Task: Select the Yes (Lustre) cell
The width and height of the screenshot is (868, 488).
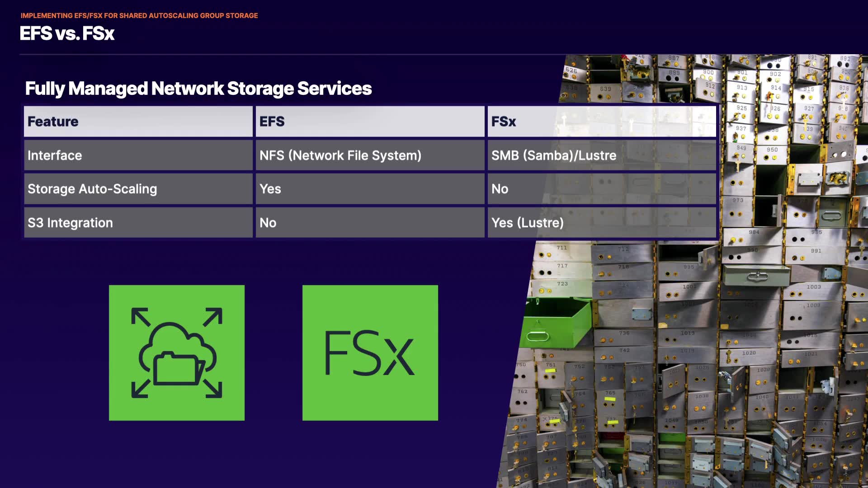Action: click(x=527, y=223)
